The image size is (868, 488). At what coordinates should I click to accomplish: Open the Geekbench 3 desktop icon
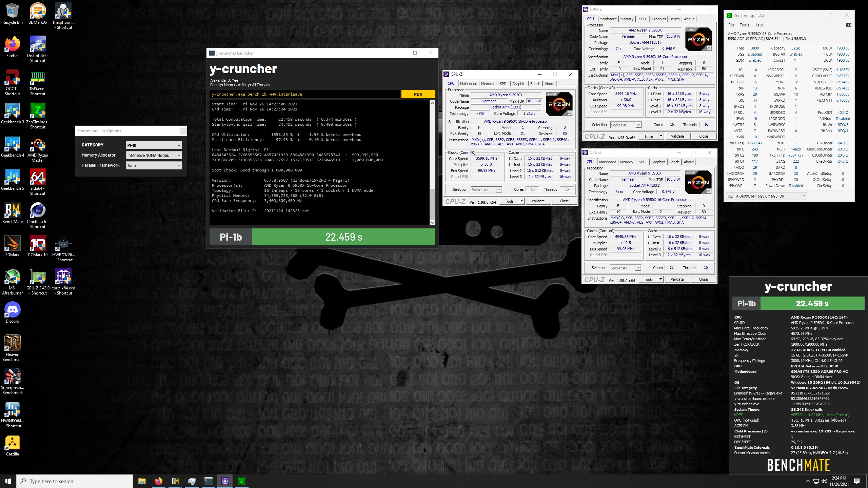point(13,113)
